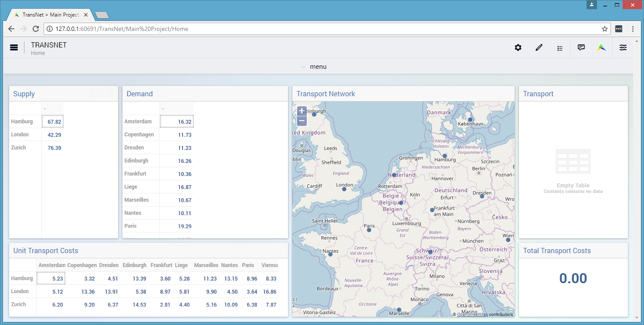Open the settings gear in the header

(518, 47)
